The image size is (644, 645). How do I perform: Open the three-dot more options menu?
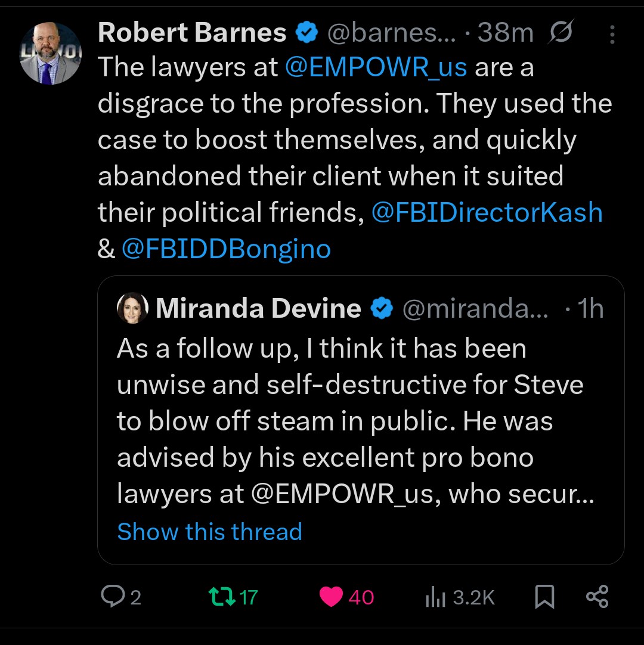pyautogui.click(x=612, y=35)
